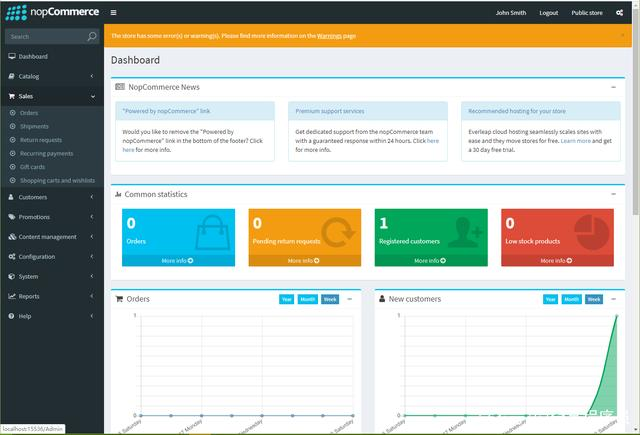Image resolution: width=640 pixels, height=435 pixels.
Task: Click the Help question icon
Action: [x=11, y=316]
